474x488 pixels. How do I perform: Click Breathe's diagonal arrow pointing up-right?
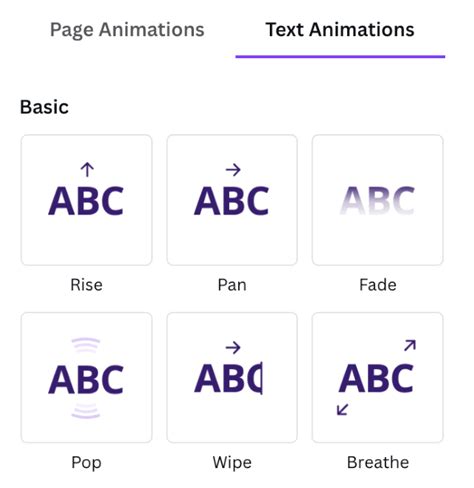(x=410, y=345)
